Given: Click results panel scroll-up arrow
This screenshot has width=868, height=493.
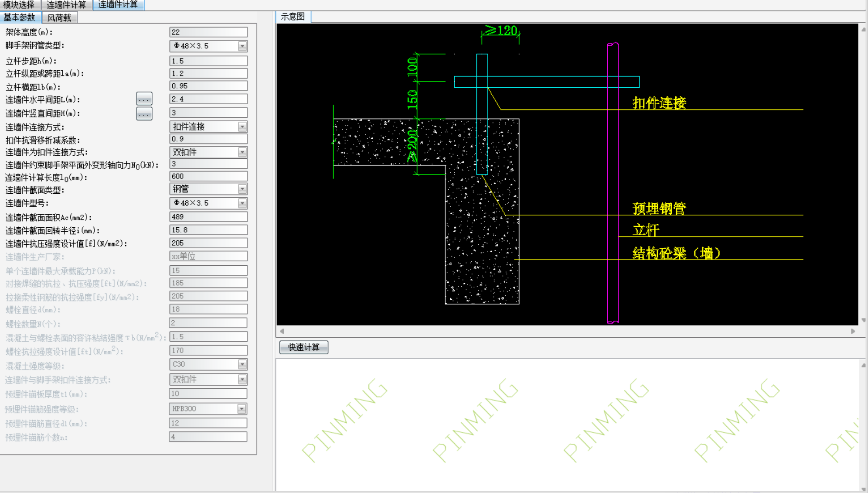Looking at the screenshot, I should coord(863,365).
